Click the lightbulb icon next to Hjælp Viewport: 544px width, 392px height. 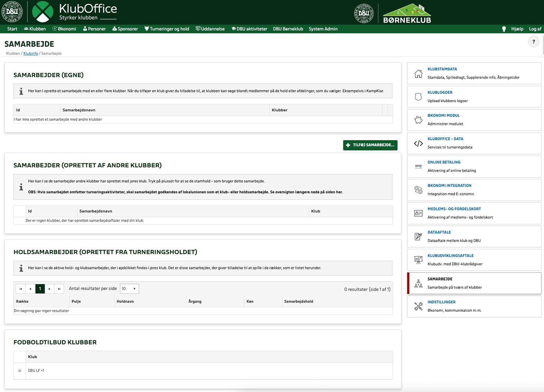504,29
